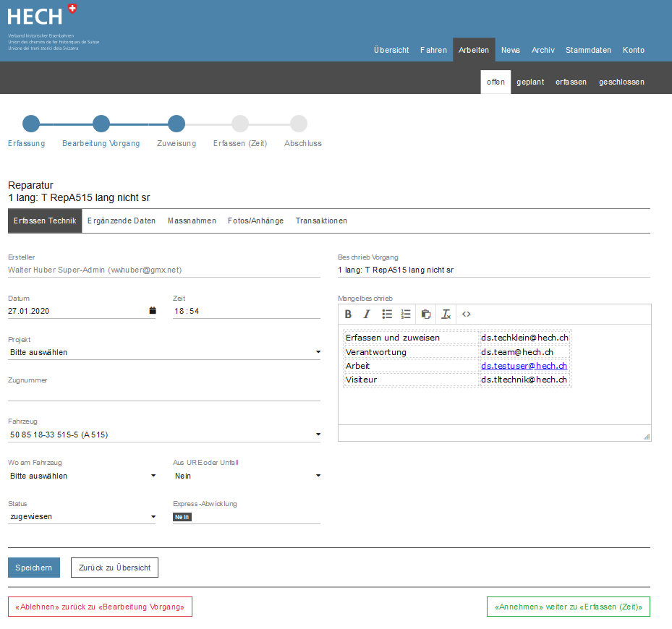Click the paste icon in editor toolbar

(426, 314)
